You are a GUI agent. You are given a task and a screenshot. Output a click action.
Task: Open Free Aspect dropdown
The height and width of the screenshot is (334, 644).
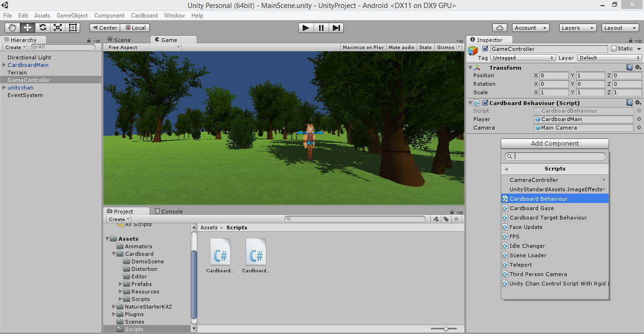143,47
